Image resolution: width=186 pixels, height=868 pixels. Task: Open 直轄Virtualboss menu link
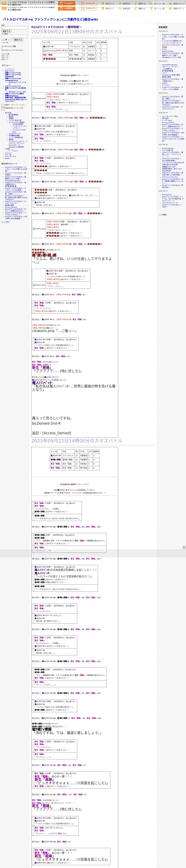pos(12,96)
